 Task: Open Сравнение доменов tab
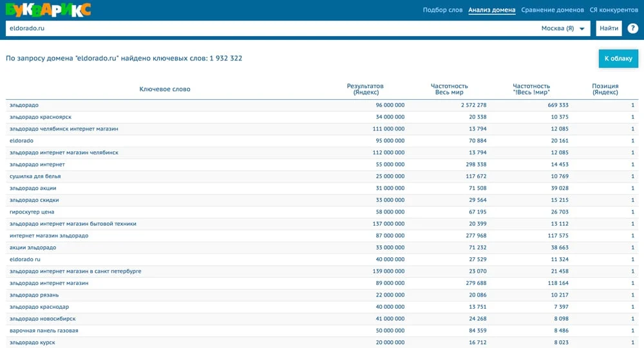(553, 10)
